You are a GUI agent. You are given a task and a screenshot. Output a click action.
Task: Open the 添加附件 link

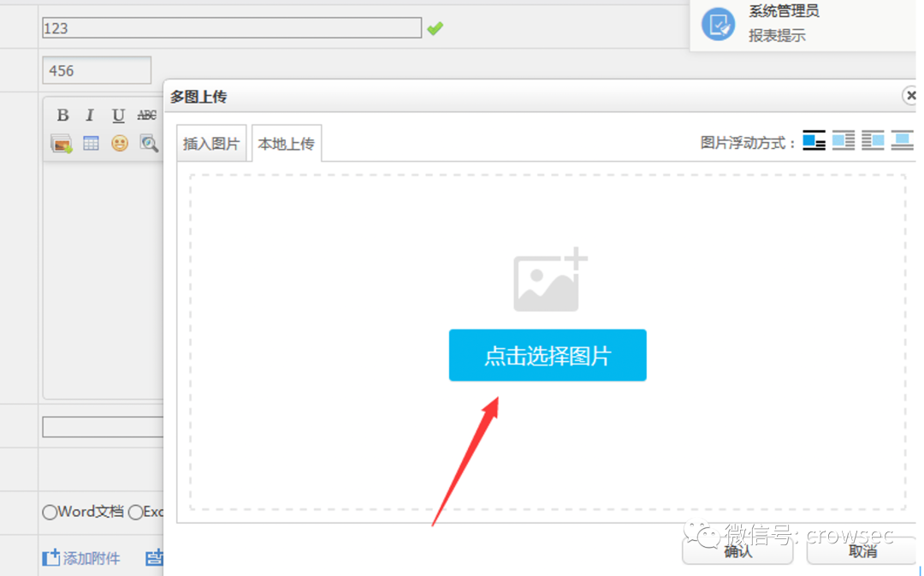tap(92, 558)
